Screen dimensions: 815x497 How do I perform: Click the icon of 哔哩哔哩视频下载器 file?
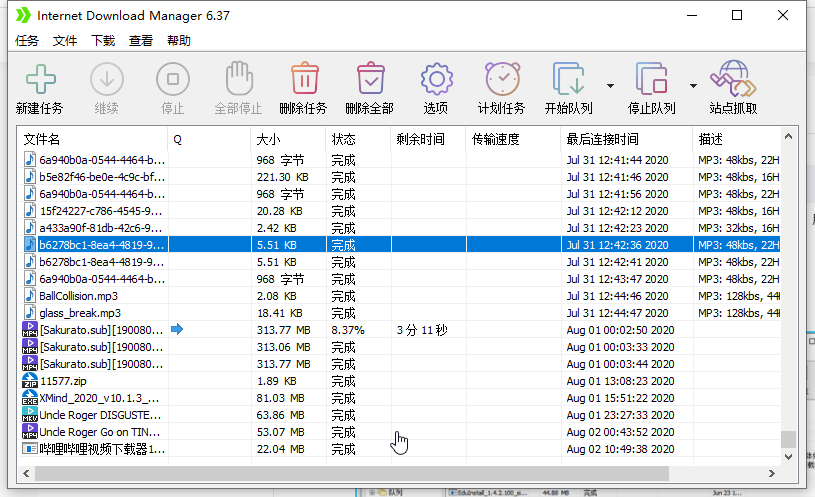coord(30,449)
